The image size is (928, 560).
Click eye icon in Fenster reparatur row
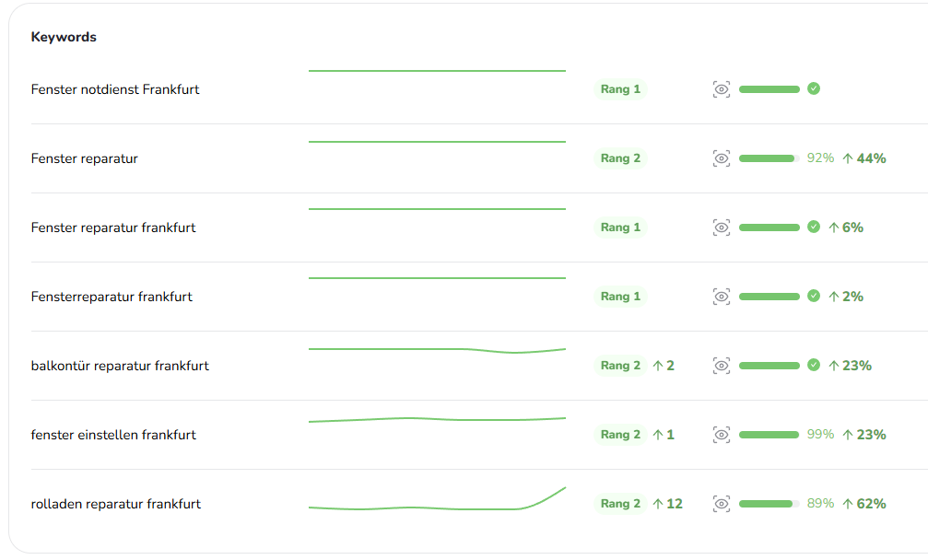pos(722,158)
